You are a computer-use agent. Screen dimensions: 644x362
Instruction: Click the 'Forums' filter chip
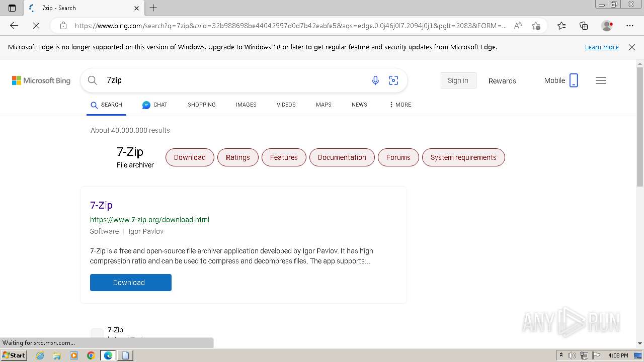398,157
